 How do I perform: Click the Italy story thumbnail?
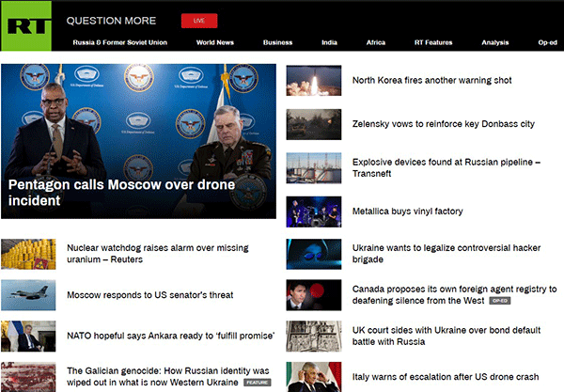pos(314,377)
